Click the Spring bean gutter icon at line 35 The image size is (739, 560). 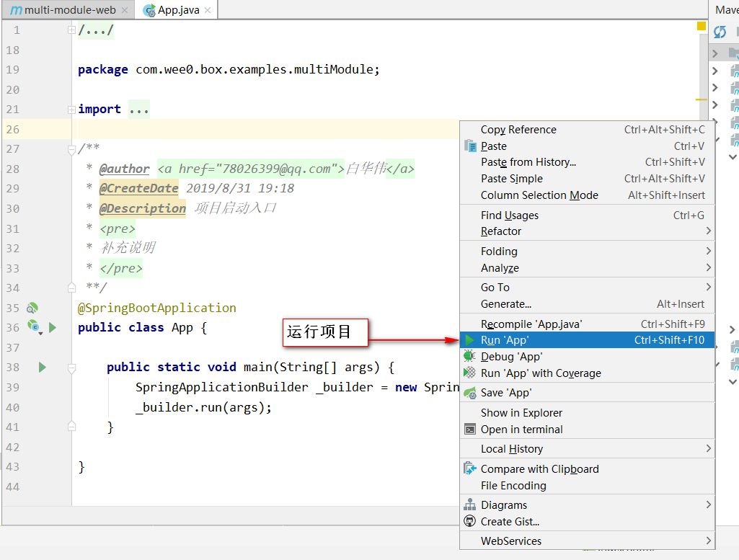point(32,308)
